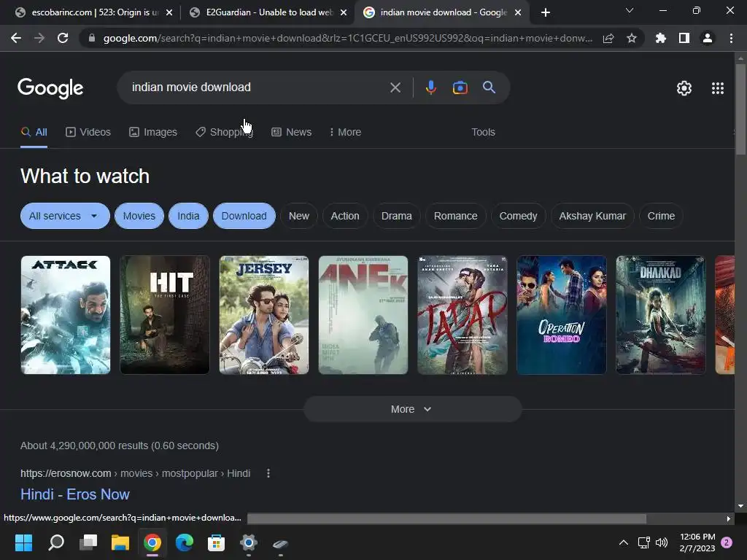Open the Videos search tab

point(88,132)
